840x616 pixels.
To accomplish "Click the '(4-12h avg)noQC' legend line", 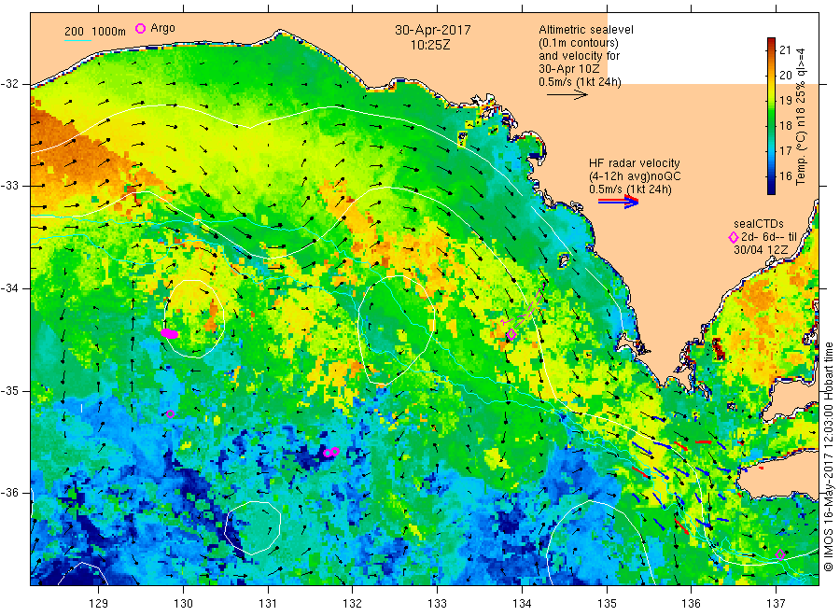I will point(635,176).
